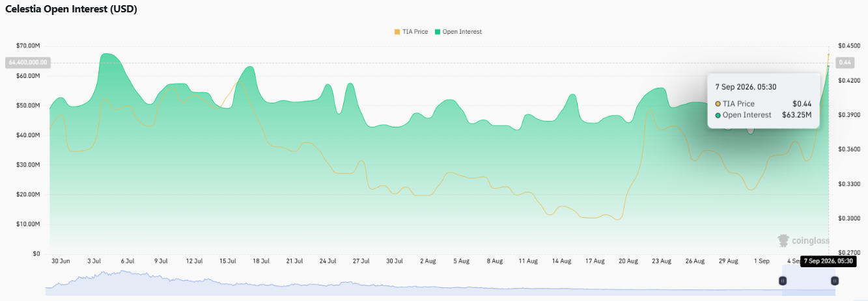This screenshot has width=868, height=301.
Task: Click the 2 Aug date label
Action: [428, 261]
